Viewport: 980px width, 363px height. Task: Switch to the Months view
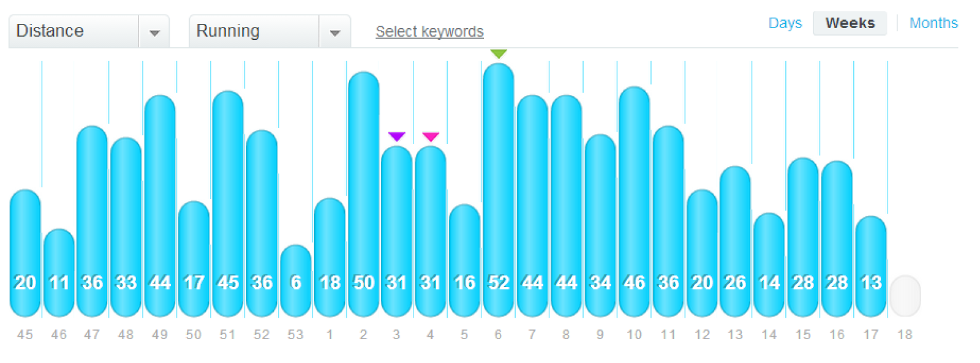click(933, 23)
